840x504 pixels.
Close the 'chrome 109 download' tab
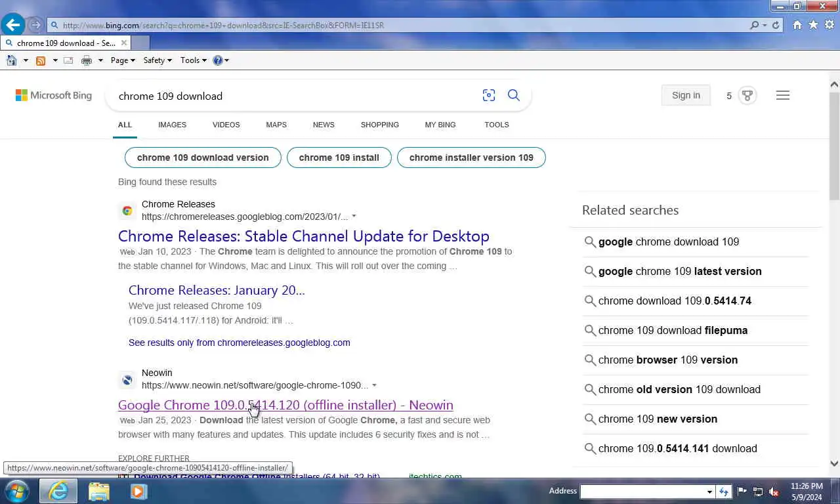pos(124,43)
